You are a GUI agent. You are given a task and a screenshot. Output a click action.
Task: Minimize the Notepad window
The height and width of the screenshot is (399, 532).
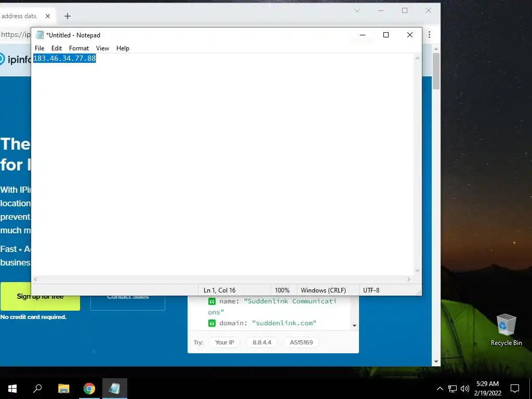coord(362,35)
